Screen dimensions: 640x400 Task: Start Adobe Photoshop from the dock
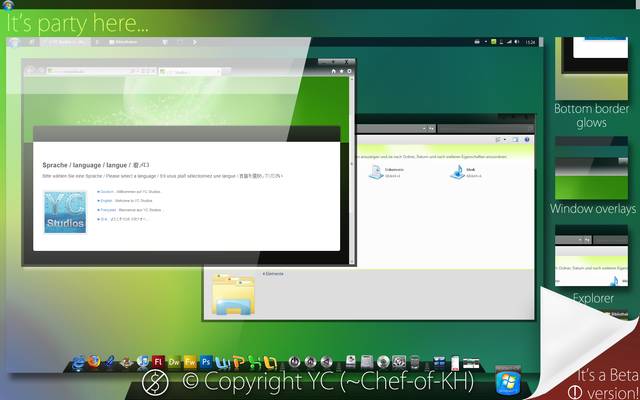[x=206, y=361]
